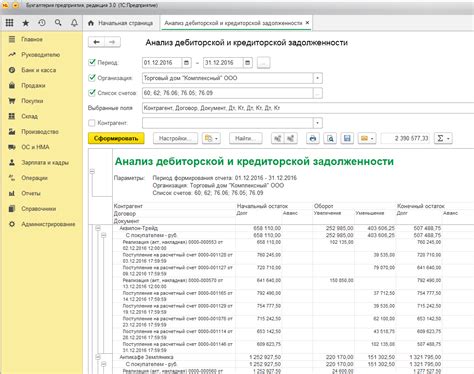Toggle the Период checkbox
The height and width of the screenshot is (374, 474).
[92, 62]
